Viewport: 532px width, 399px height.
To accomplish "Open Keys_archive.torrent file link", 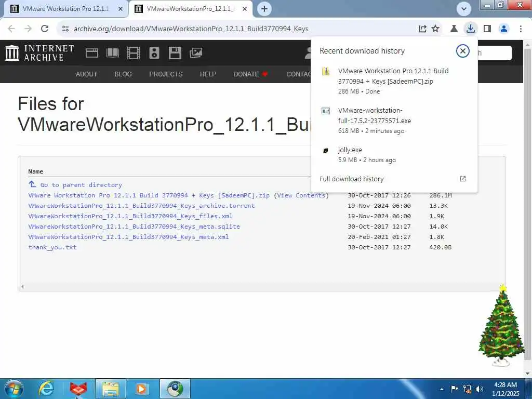I will coord(141,206).
